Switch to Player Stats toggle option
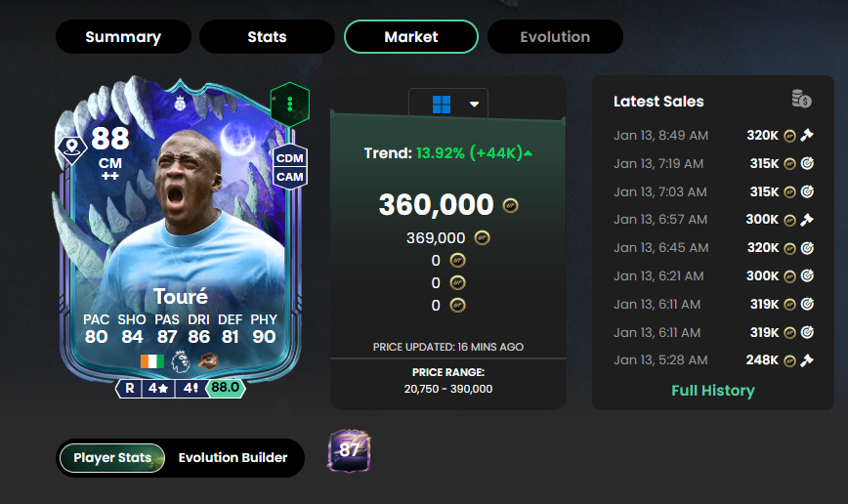Viewport: 848px width, 504px height. tap(112, 458)
